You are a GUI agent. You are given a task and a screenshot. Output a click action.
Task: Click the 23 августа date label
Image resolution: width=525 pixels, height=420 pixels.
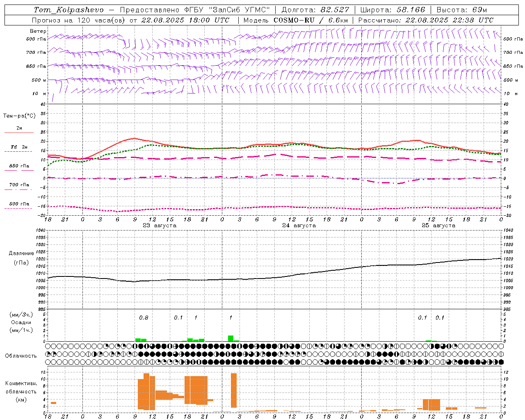pos(160,226)
